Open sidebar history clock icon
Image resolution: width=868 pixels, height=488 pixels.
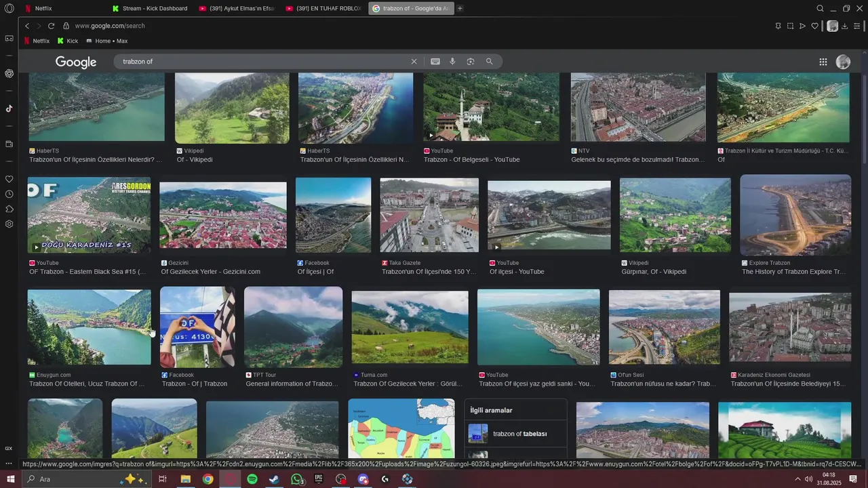click(9, 194)
